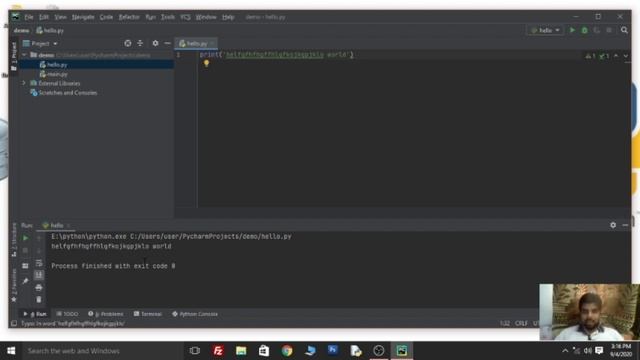Open the Python Console tool window
The width and height of the screenshot is (640, 360).
(195, 314)
